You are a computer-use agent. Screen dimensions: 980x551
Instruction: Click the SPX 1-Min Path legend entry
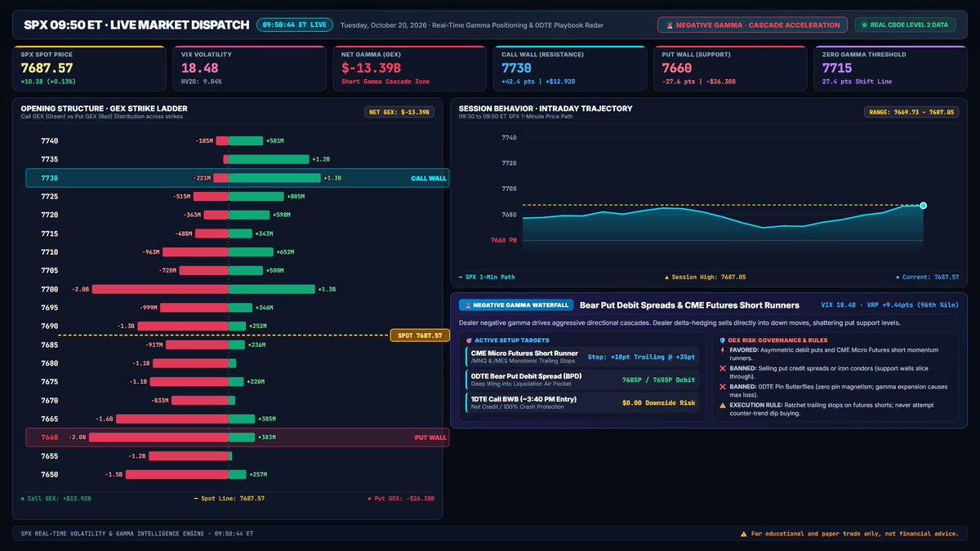(487, 278)
